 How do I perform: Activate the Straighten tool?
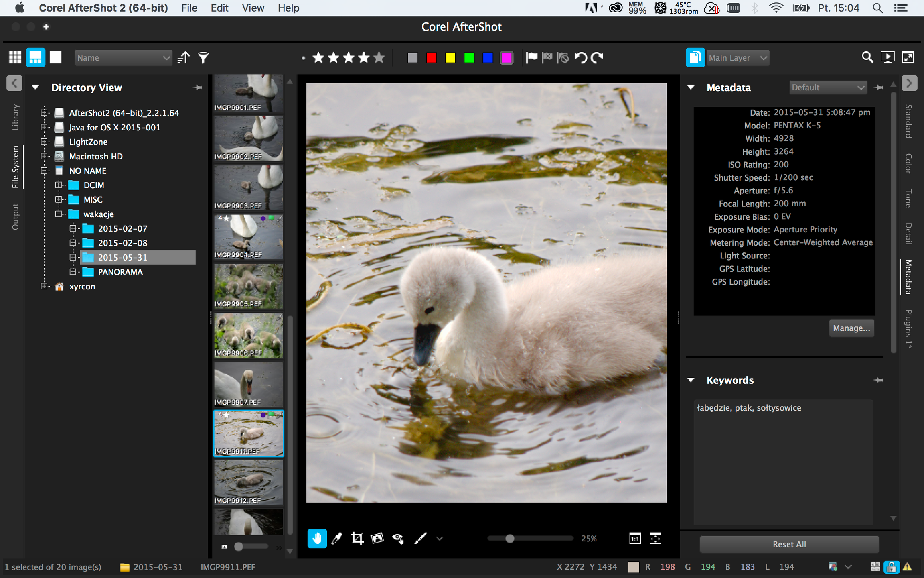coord(377,538)
